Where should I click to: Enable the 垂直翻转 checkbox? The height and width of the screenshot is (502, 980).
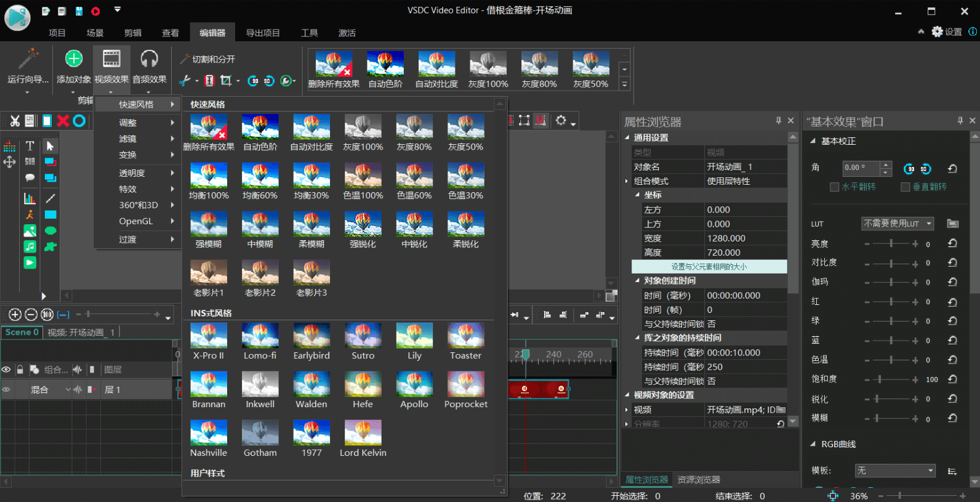(x=905, y=187)
